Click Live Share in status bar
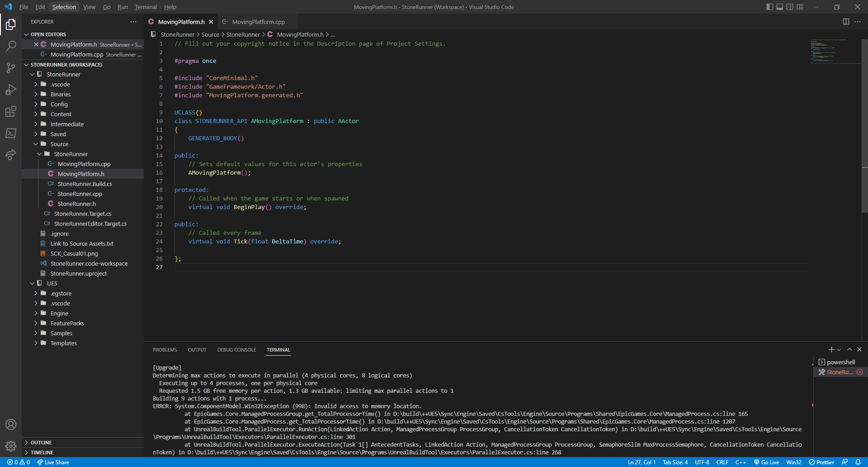868x467 pixels. click(53, 462)
